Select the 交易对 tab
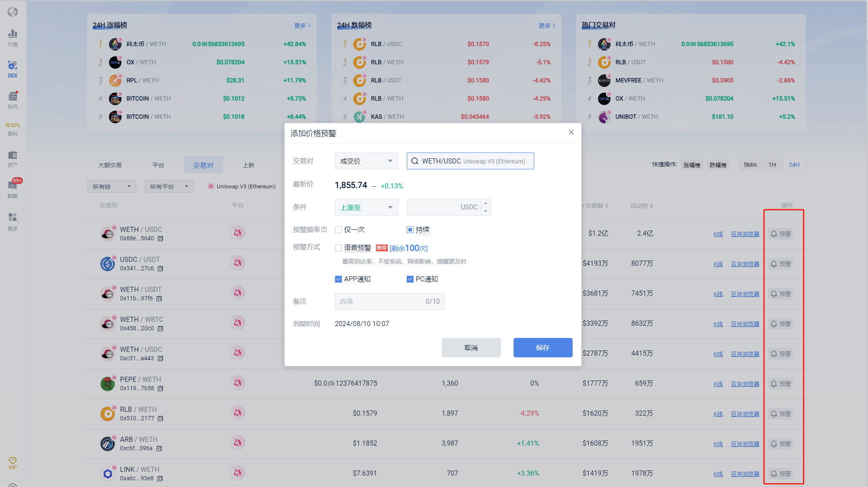The image size is (868, 487). click(203, 165)
